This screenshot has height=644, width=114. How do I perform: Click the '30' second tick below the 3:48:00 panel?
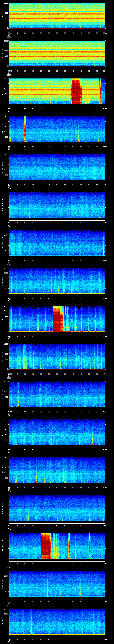pyautogui.click(x=57, y=450)
